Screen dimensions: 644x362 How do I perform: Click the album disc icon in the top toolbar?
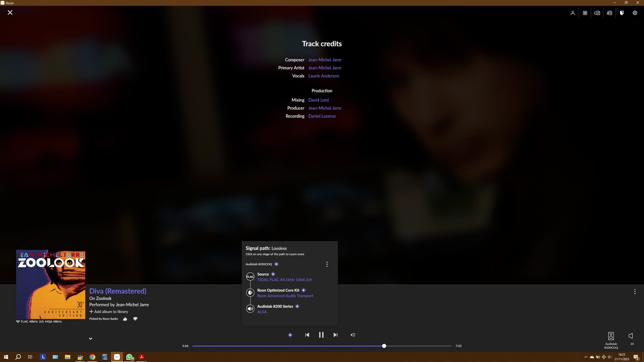pyautogui.click(x=585, y=13)
